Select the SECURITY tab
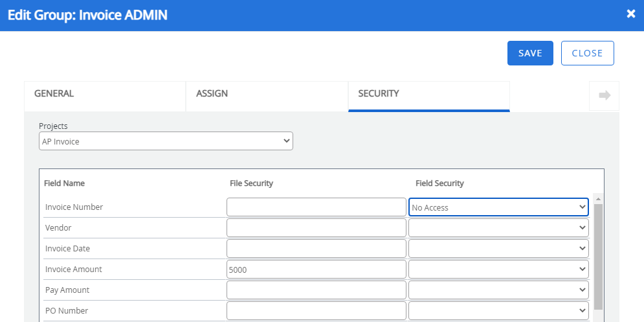 point(428,94)
